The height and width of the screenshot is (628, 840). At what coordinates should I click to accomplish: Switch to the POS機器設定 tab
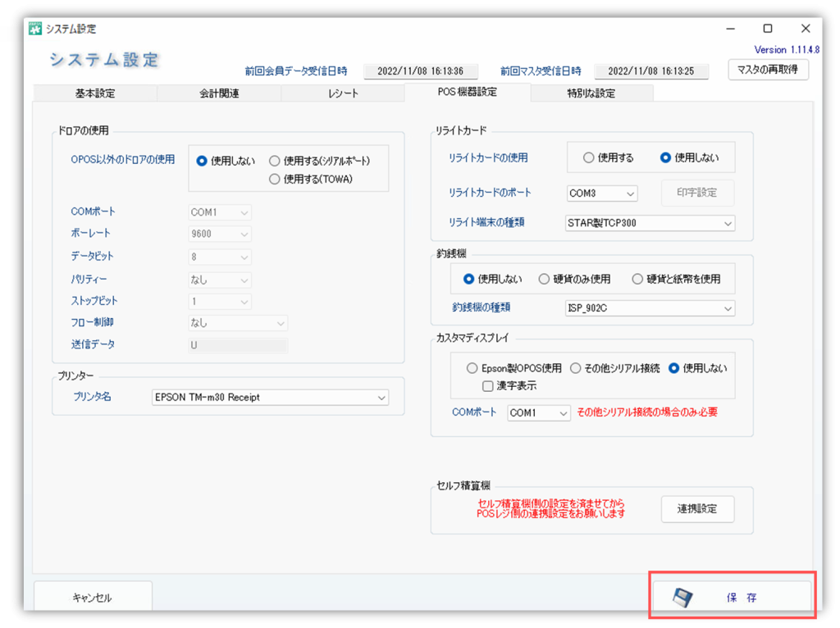pyautogui.click(x=467, y=92)
